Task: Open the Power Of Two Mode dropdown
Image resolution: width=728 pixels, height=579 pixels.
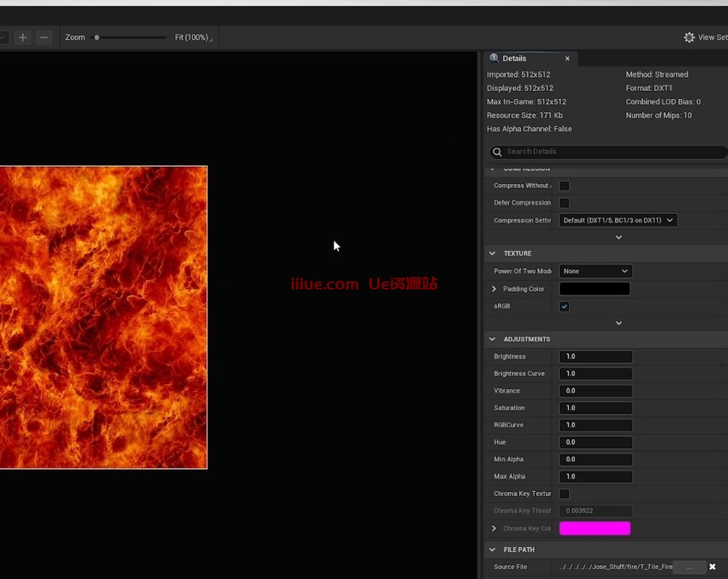Action: [595, 271]
